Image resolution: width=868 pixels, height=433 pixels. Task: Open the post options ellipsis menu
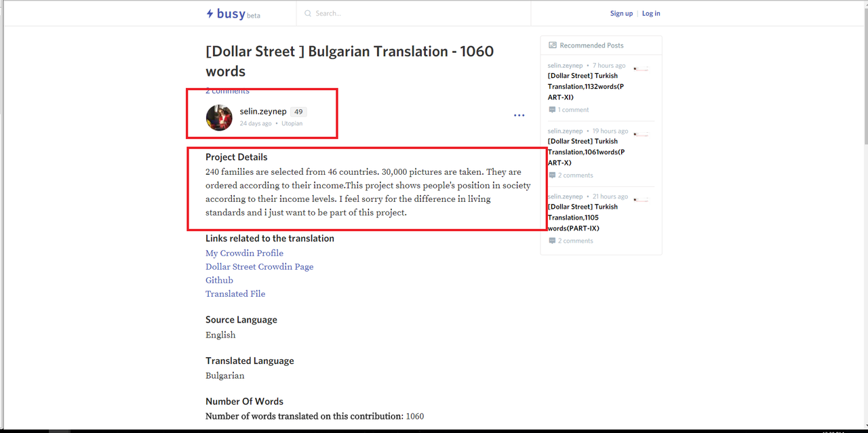pos(519,116)
